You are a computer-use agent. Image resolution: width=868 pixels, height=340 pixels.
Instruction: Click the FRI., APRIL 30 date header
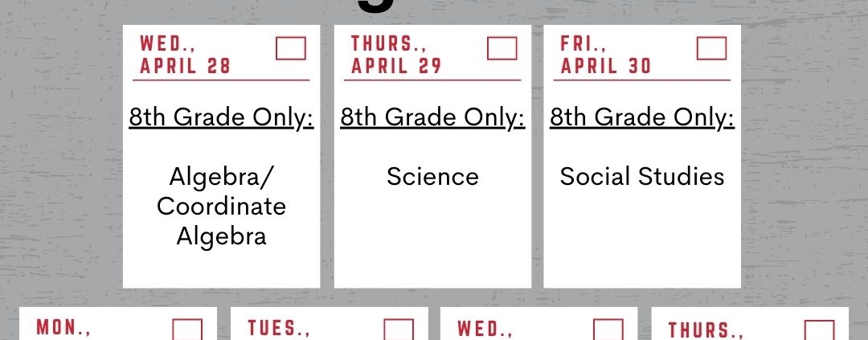[606, 55]
